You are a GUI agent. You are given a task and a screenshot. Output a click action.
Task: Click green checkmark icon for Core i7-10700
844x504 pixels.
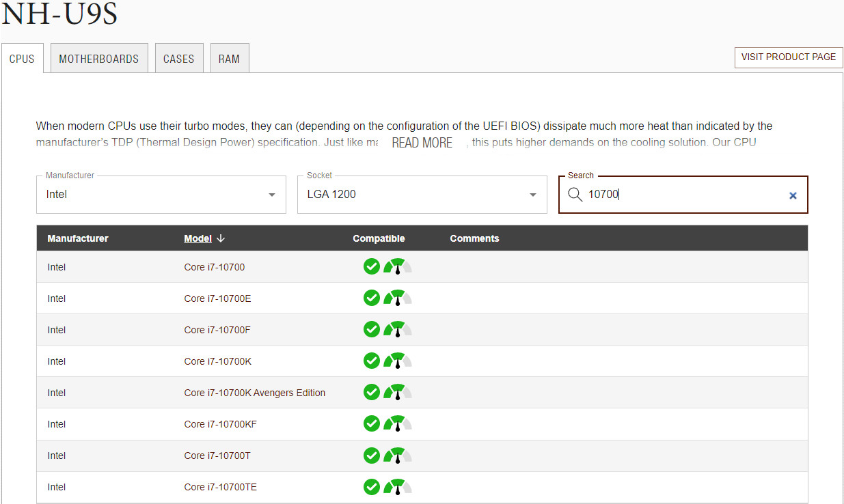click(x=371, y=266)
